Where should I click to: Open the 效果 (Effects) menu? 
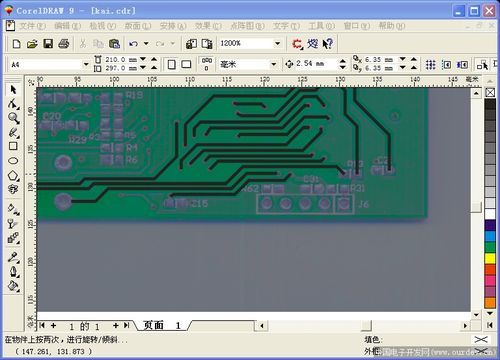[x=208, y=26]
